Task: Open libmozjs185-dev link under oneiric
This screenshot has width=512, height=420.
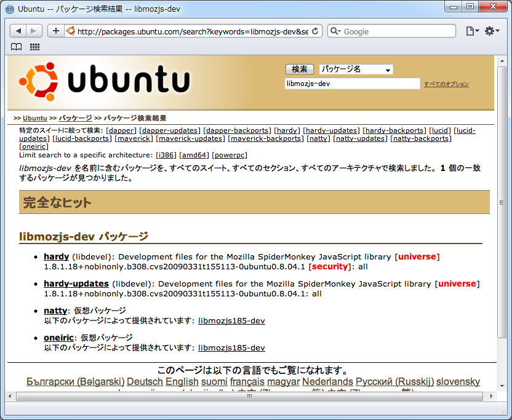Action: 231,348
